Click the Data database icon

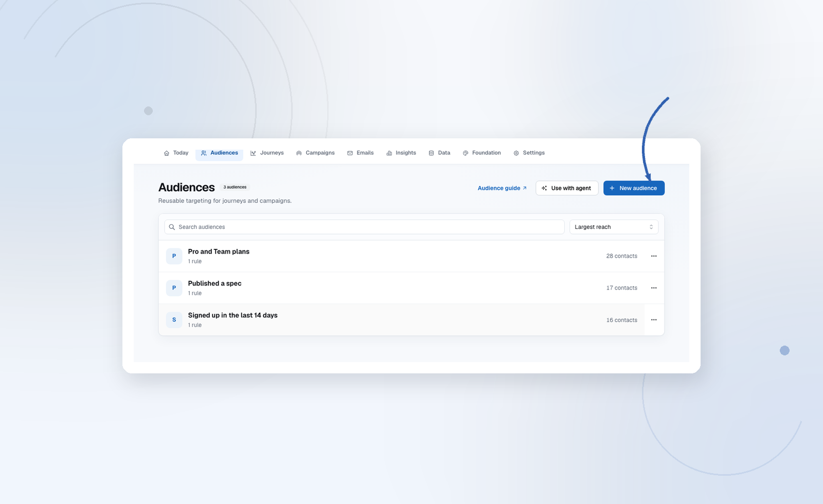[x=431, y=153]
